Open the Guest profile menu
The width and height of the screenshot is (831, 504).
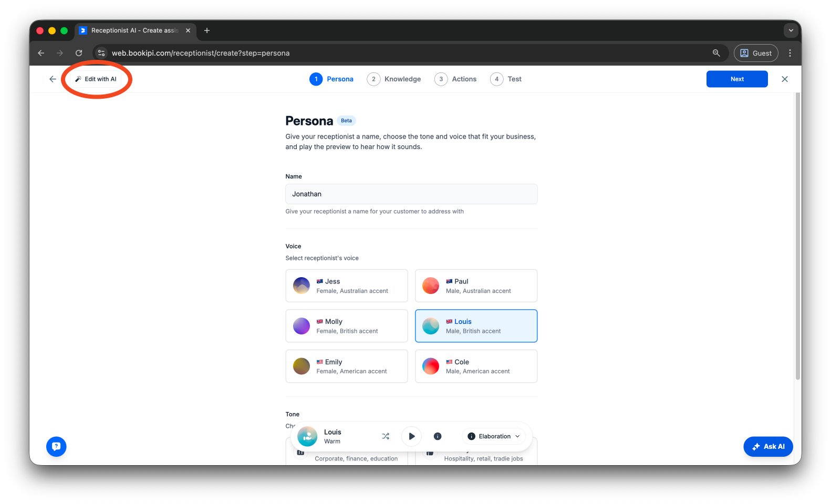756,53
